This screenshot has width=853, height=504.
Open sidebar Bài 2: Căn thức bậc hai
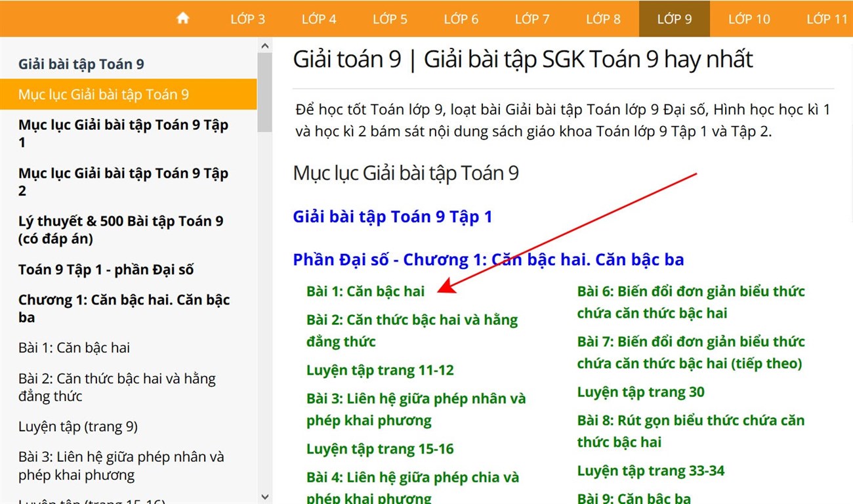117,387
